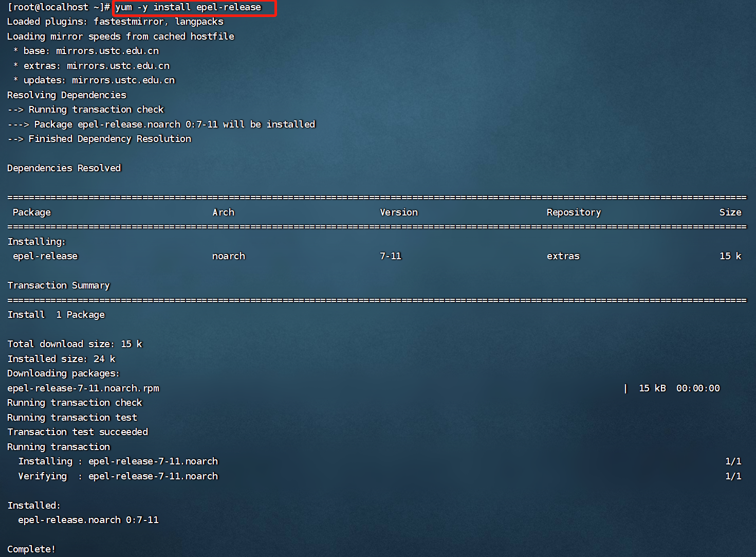756x557 pixels.
Task: Click the 'Transaction Summary' heading
Action: pyautogui.click(x=59, y=285)
